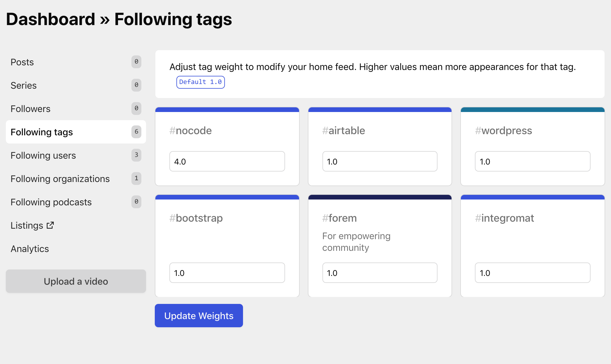Image resolution: width=611 pixels, height=364 pixels.
Task: Navigate to Following users
Action: [x=43, y=155]
